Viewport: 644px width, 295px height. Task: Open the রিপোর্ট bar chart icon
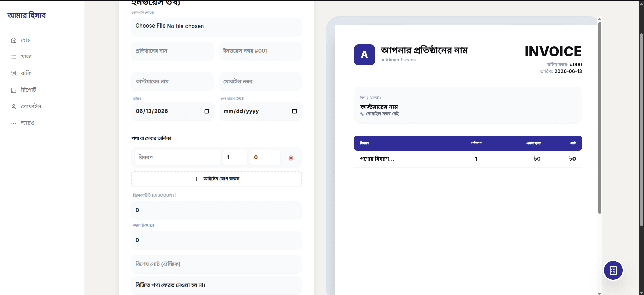pyautogui.click(x=14, y=90)
